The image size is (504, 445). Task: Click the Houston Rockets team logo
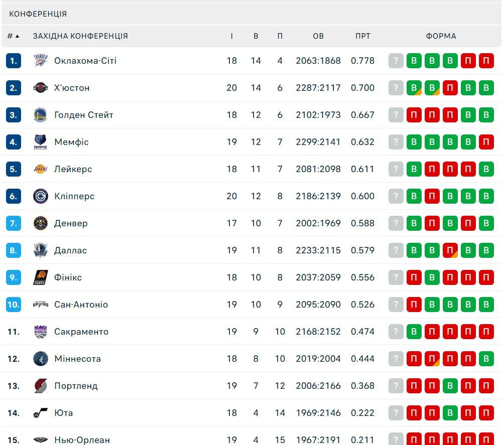[41, 88]
